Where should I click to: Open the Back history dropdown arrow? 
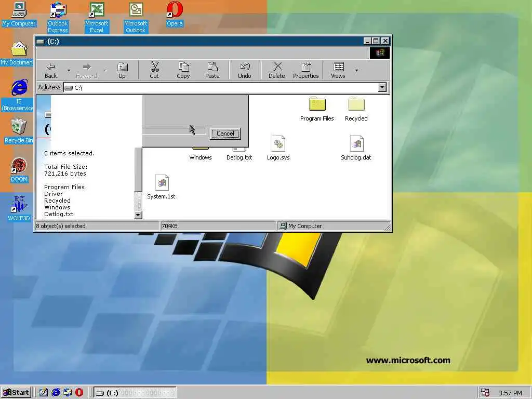pyautogui.click(x=69, y=70)
